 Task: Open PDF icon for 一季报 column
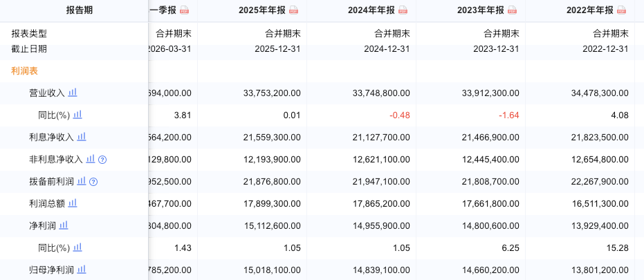[185, 10]
